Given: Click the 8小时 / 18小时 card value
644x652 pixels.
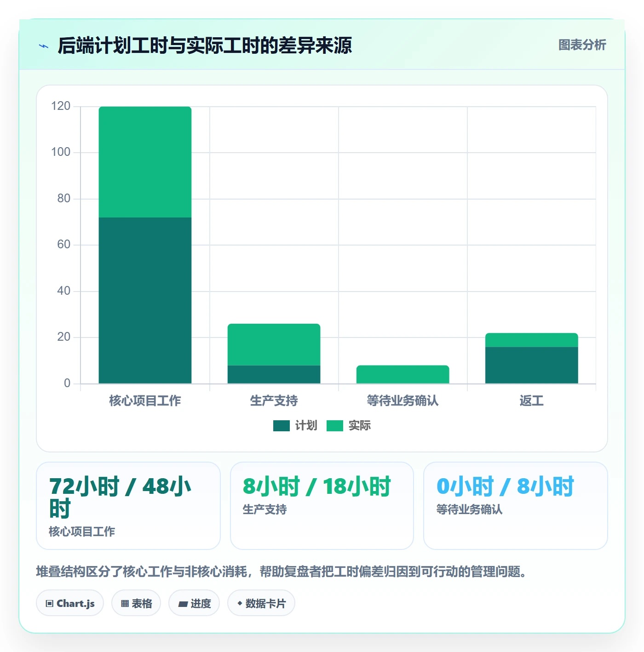Looking at the screenshot, I should pyautogui.click(x=316, y=486).
